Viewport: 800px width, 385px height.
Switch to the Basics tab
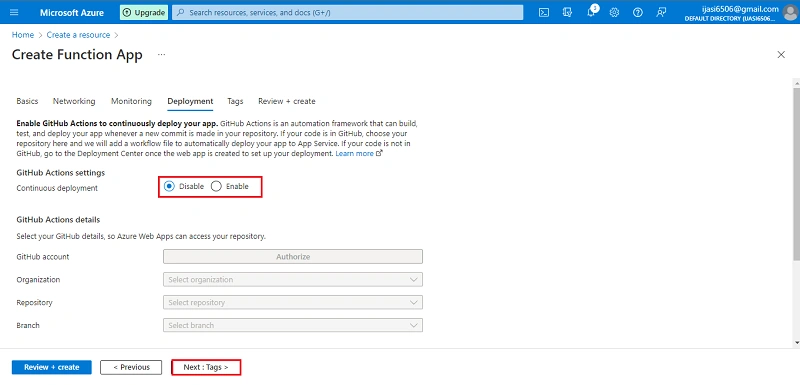tap(27, 101)
